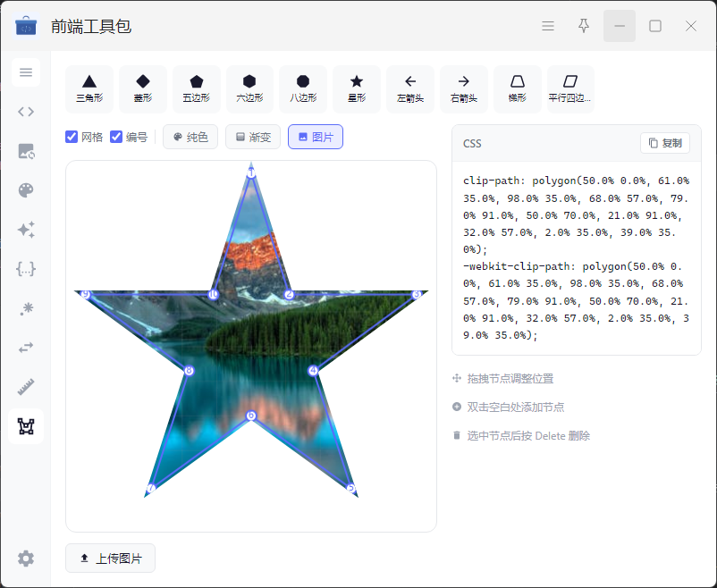Click the 前端工具包 app title
Image resolution: width=717 pixels, height=588 pixels.
[91, 27]
